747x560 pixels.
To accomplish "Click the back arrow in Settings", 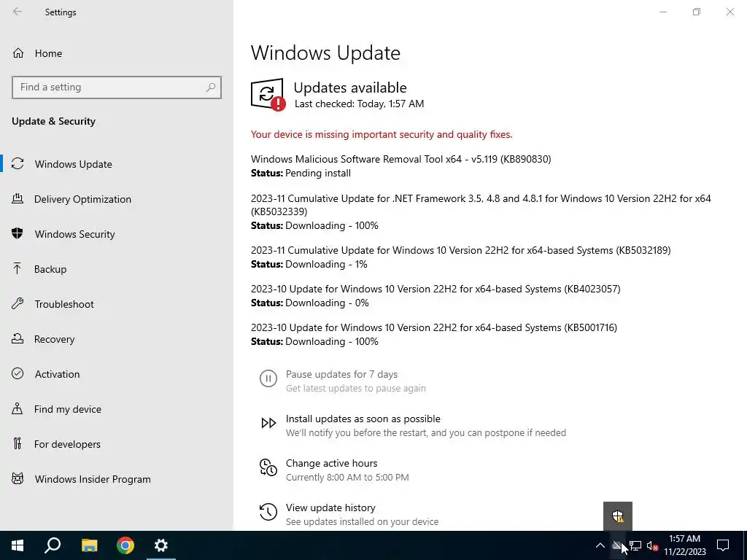I will pos(18,12).
